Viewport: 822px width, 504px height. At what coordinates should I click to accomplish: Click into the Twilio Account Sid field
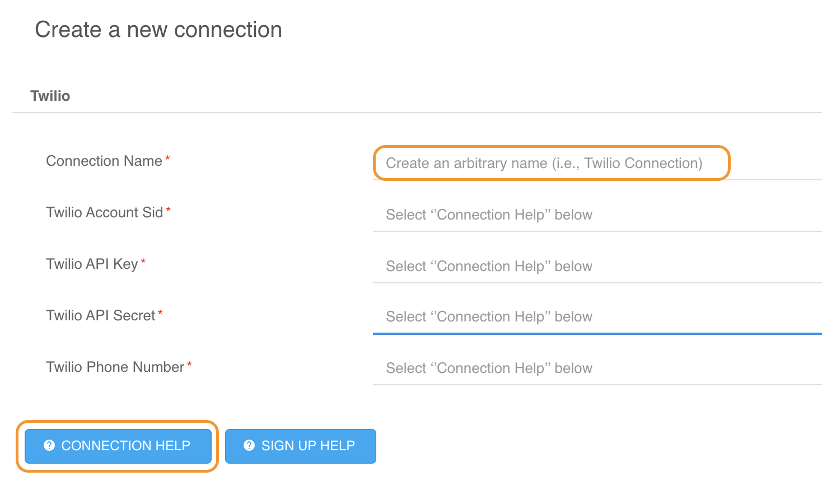(596, 215)
